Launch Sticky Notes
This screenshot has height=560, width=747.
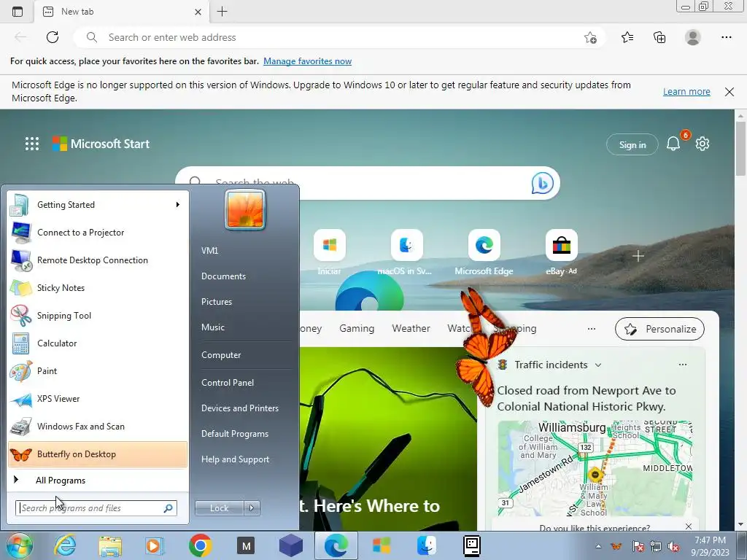pos(98,287)
